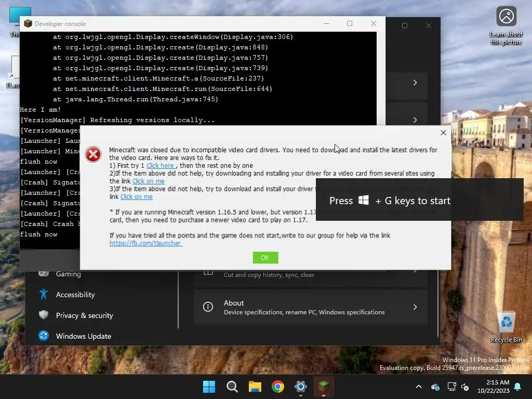532x399 pixels.
Task: Close the Minecraft error dialog
Action: (x=443, y=132)
